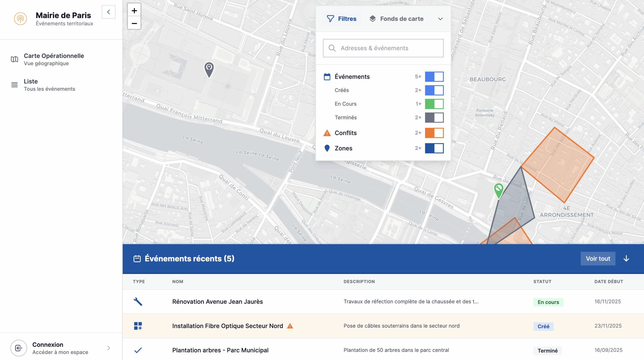Switch to the Fonds de carte tab
This screenshot has height=360, width=644.
tap(396, 19)
